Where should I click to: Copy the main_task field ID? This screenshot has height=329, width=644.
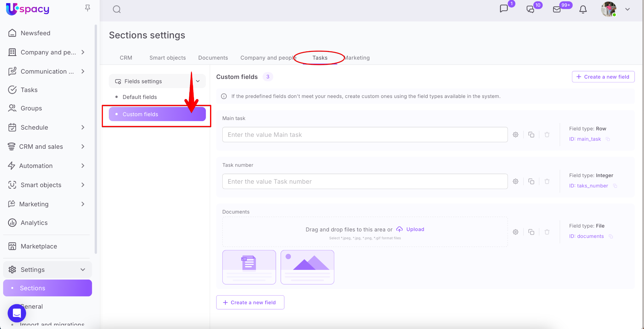tap(608, 139)
